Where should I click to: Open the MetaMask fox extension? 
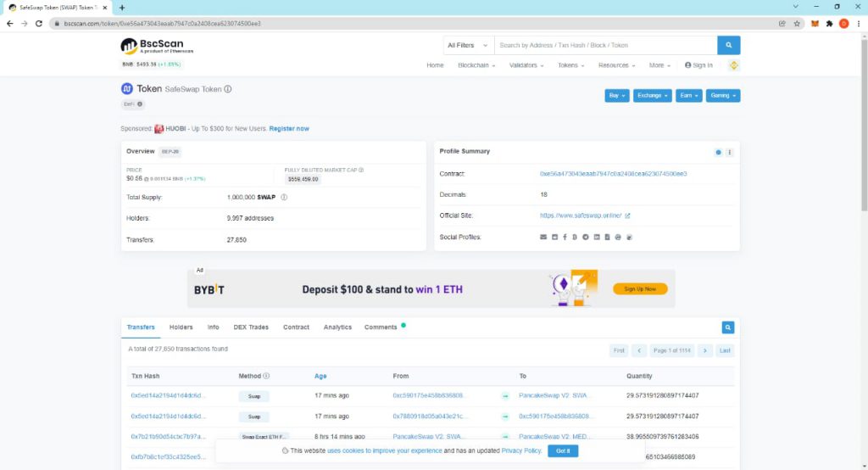pos(815,24)
